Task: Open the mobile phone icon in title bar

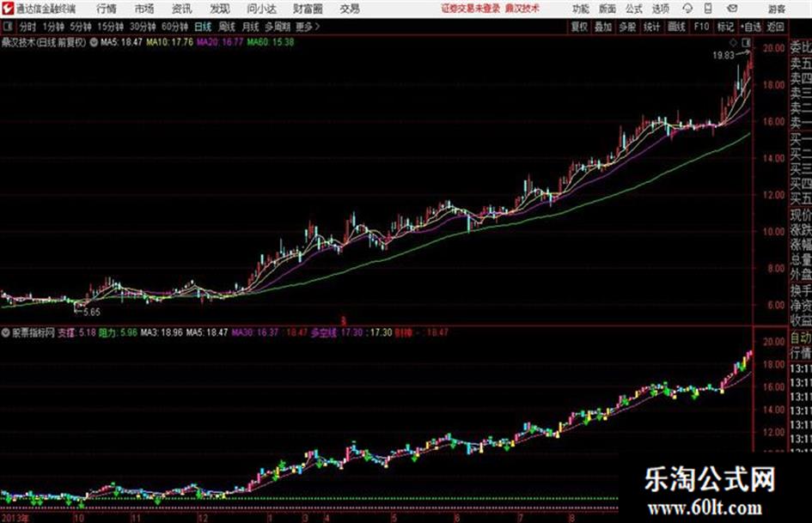Action: pyautogui.click(x=708, y=9)
